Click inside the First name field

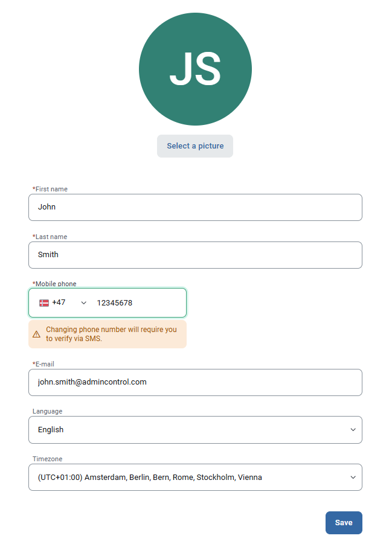[x=195, y=206]
